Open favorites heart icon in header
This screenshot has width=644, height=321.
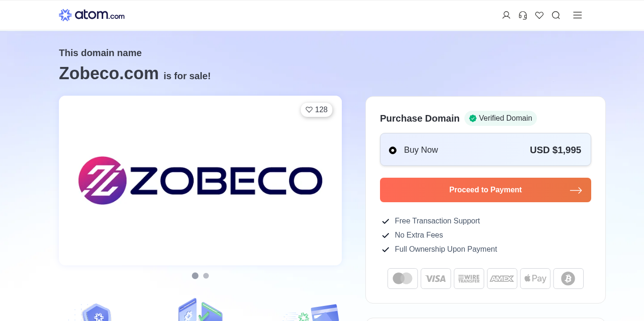pyautogui.click(x=539, y=15)
